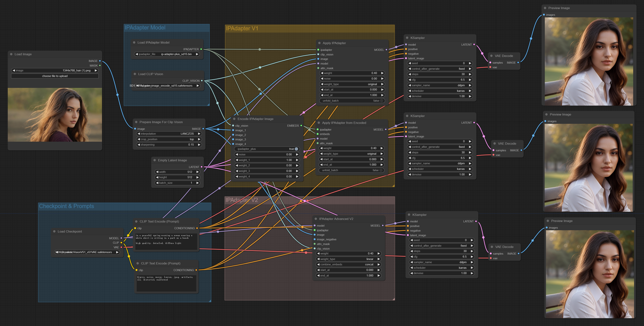Collapse the Encode IPAdapter Image node via its header dot
644x326 pixels.
tap(234, 119)
